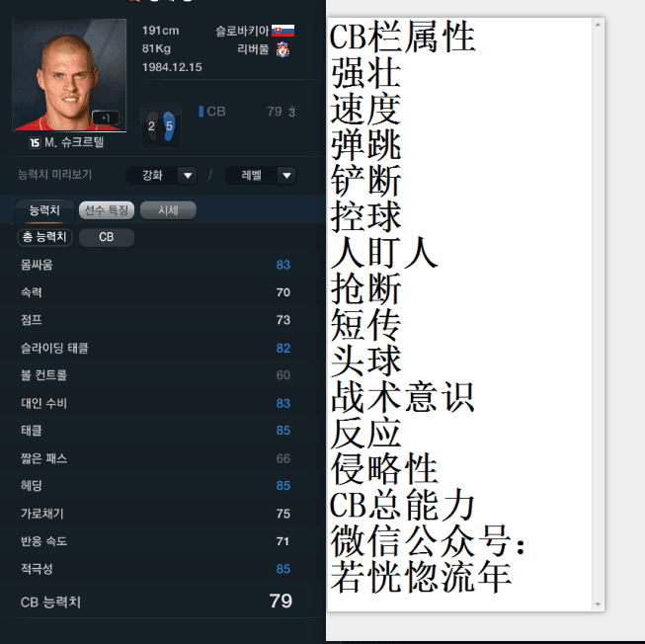
Task: Click the Liverpool club crest icon
Action: [282, 50]
